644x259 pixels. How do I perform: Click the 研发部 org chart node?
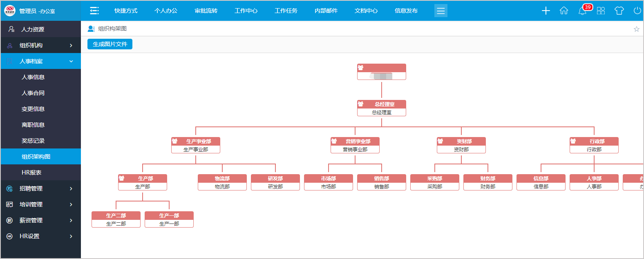[x=275, y=182]
